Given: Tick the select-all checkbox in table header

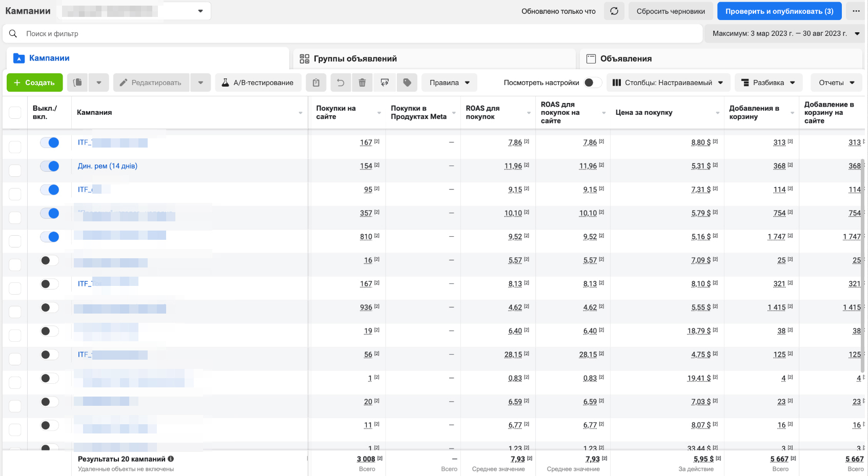Looking at the screenshot, I should click(15, 113).
